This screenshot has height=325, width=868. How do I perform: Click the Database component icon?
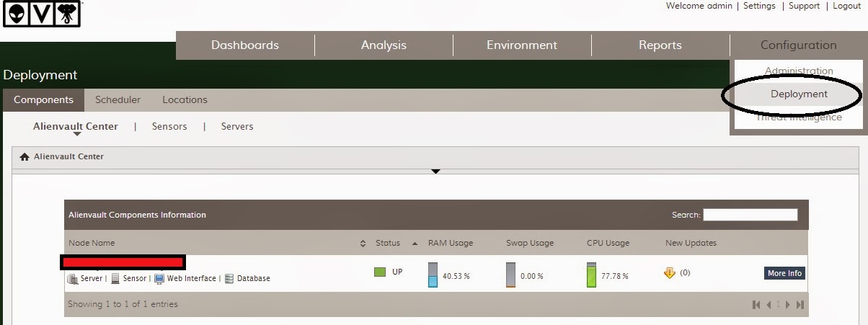pos(229,278)
